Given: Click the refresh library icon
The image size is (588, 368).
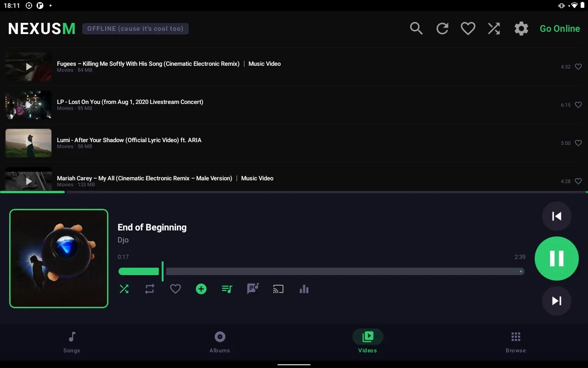Looking at the screenshot, I should pos(442,29).
